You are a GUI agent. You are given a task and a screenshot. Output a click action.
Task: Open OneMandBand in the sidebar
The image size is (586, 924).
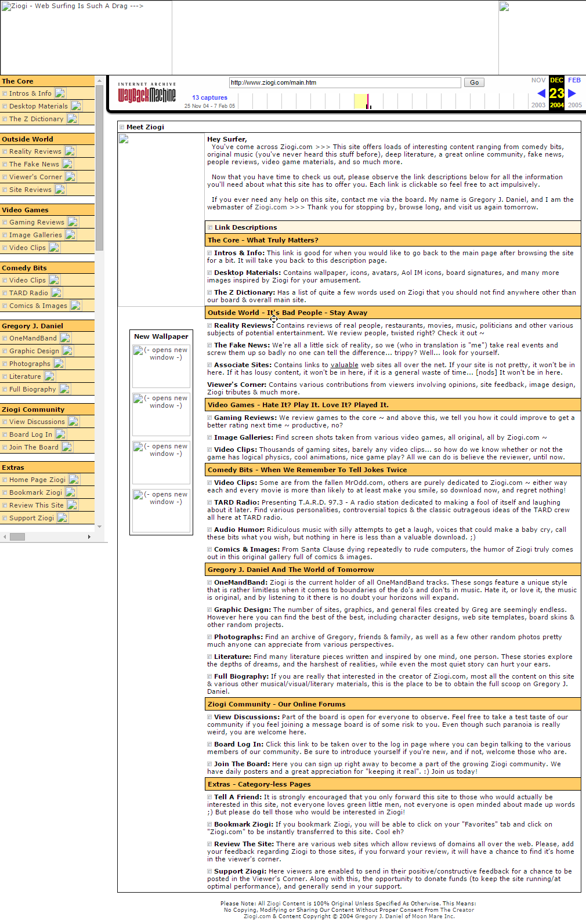click(x=33, y=338)
